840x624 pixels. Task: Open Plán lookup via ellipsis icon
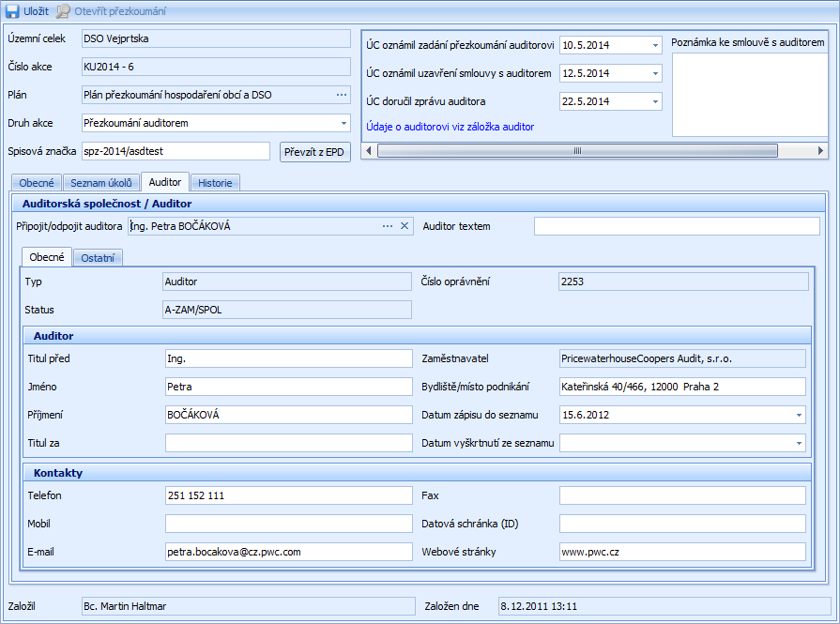342,95
